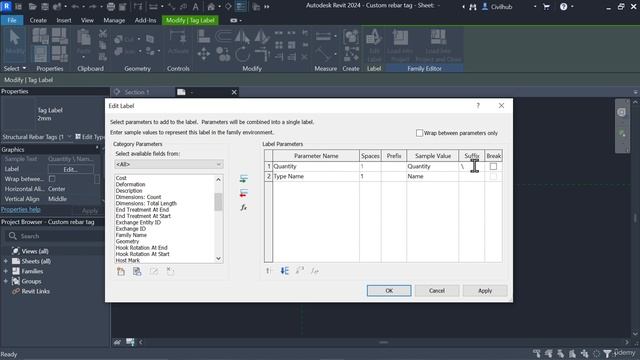Open the Add-Ins ribbon tab

coord(145,20)
